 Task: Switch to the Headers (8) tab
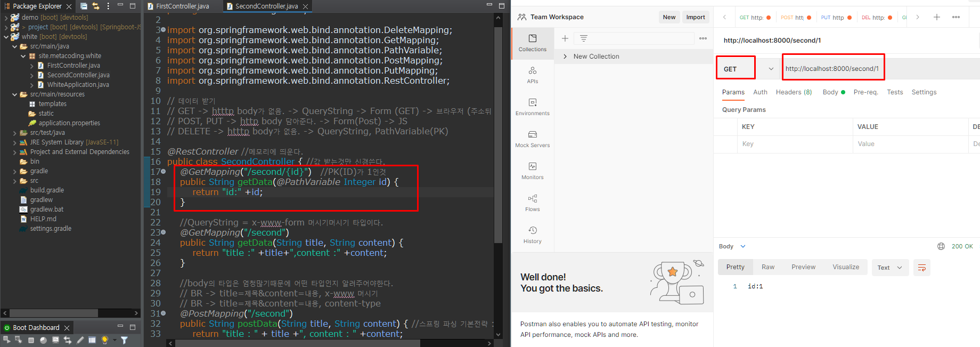[x=794, y=92]
